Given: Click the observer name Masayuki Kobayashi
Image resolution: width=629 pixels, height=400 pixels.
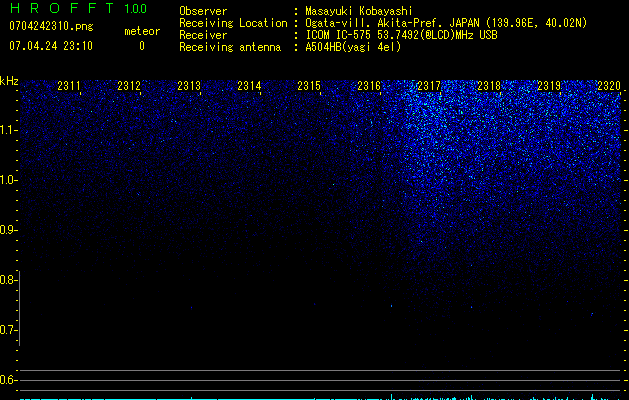Looking at the screenshot, I should [x=359, y=11].
